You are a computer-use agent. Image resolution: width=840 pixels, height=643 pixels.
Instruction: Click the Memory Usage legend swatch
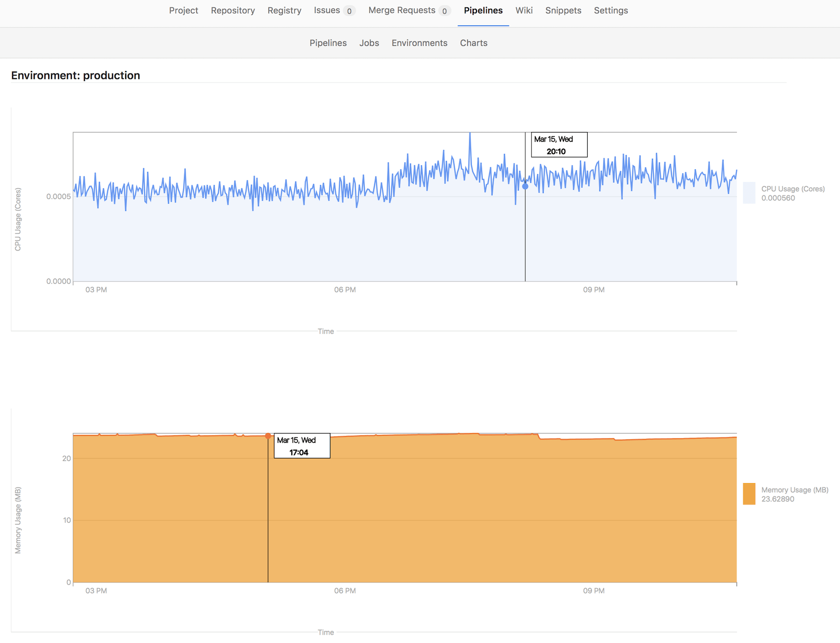749,494
